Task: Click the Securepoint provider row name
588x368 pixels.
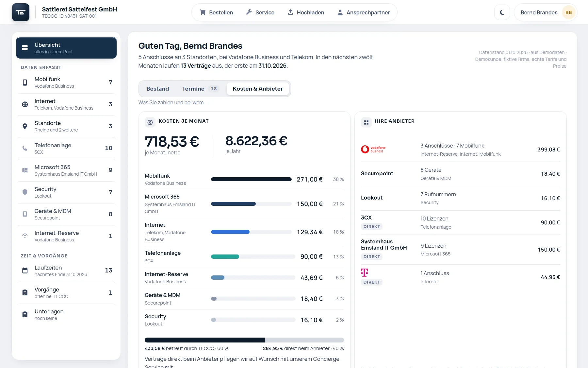Action: pos(377,173)
